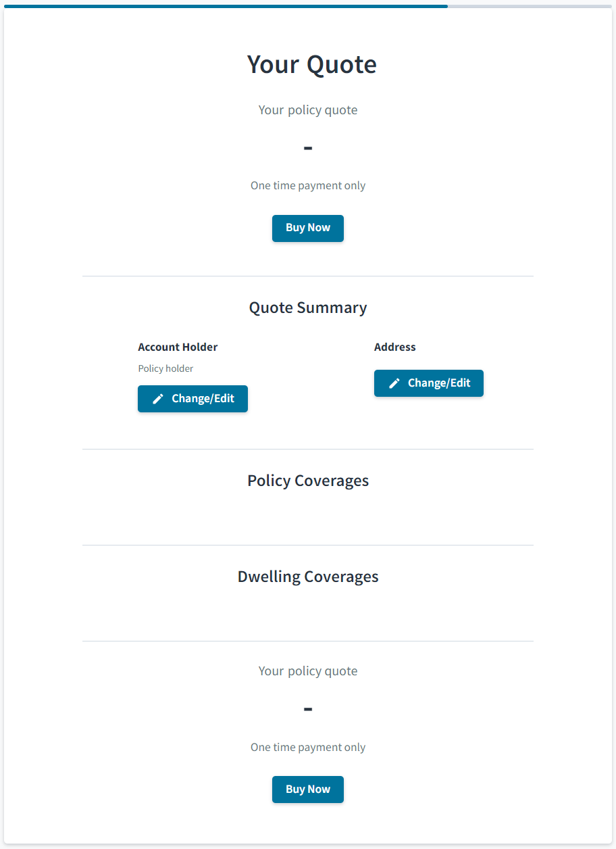Click the top One time payment only note
This screenshot has width=616, height=849.
click(x=308, y=185)
